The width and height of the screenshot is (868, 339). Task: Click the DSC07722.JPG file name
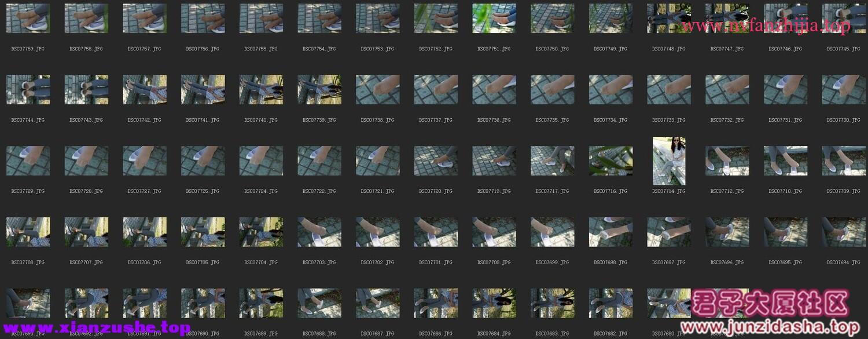(319, 191)
